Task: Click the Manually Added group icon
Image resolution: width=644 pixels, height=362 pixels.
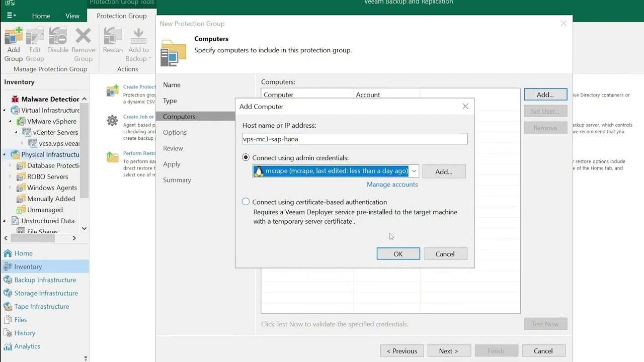Action: tap(21, 199)
